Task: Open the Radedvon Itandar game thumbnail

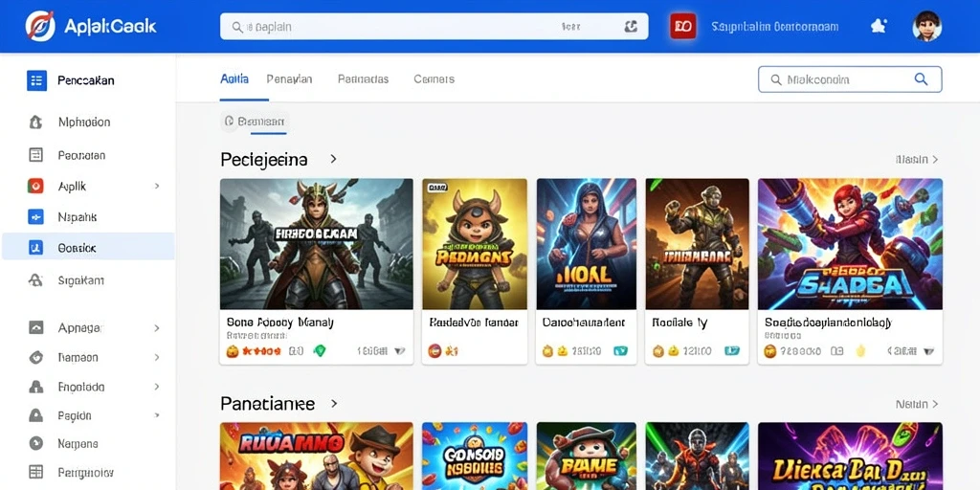Action: [475, 244]
